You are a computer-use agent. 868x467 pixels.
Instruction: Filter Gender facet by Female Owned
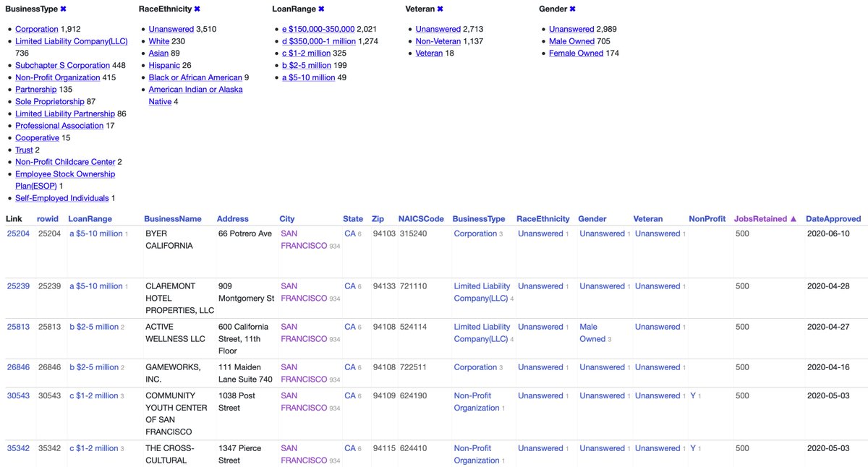pyautogui.click(x=576, y=53)
